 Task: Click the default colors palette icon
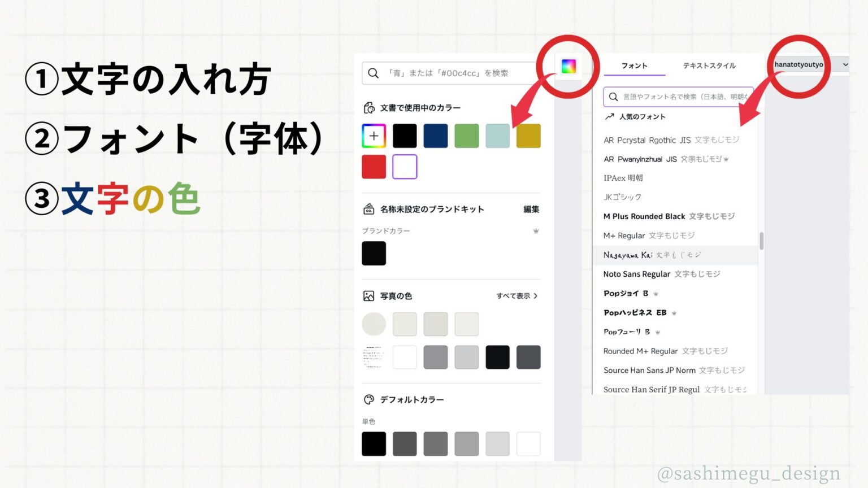coord(368,399)
